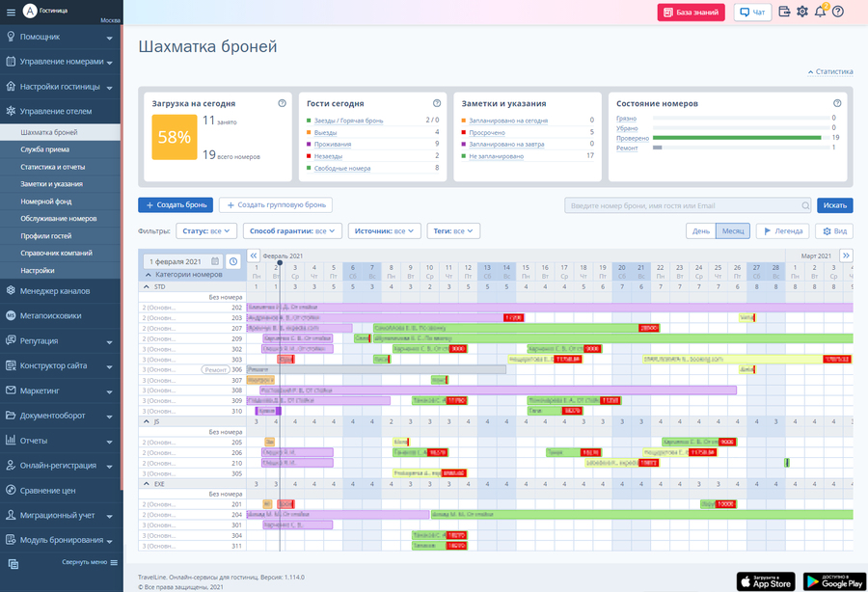
Task: Open the hamburger menu icon at top left
Action: [x=14, y=12]
